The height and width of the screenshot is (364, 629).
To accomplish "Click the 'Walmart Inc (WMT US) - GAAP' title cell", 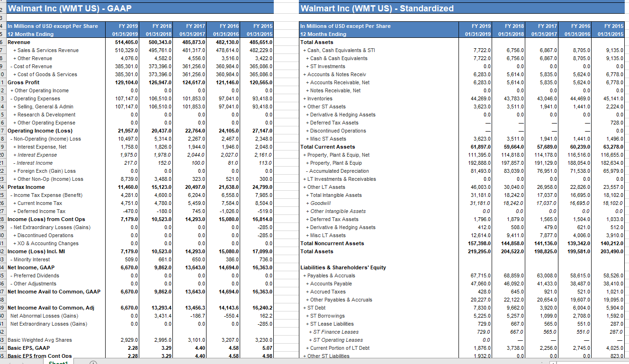I will coord(71,8).
